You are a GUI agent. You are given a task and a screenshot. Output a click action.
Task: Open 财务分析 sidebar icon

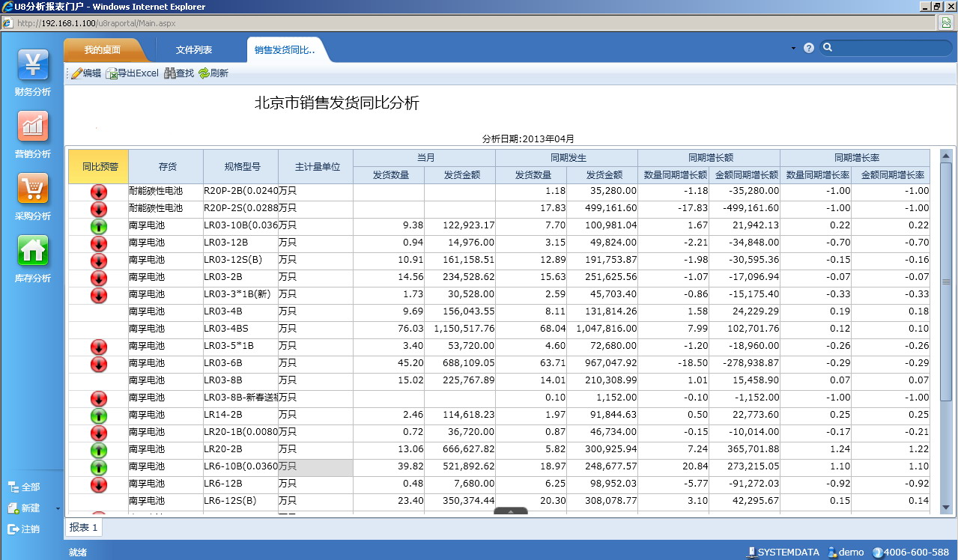(x=33, y=65)
